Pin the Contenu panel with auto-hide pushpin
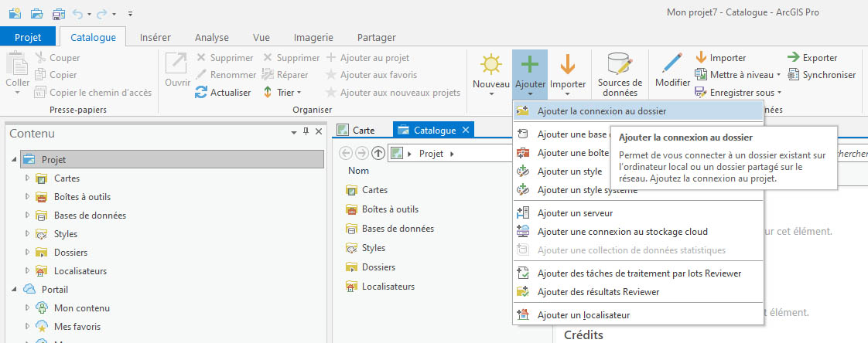The width and height of the screenshot is (868, 343). [306, 133]
